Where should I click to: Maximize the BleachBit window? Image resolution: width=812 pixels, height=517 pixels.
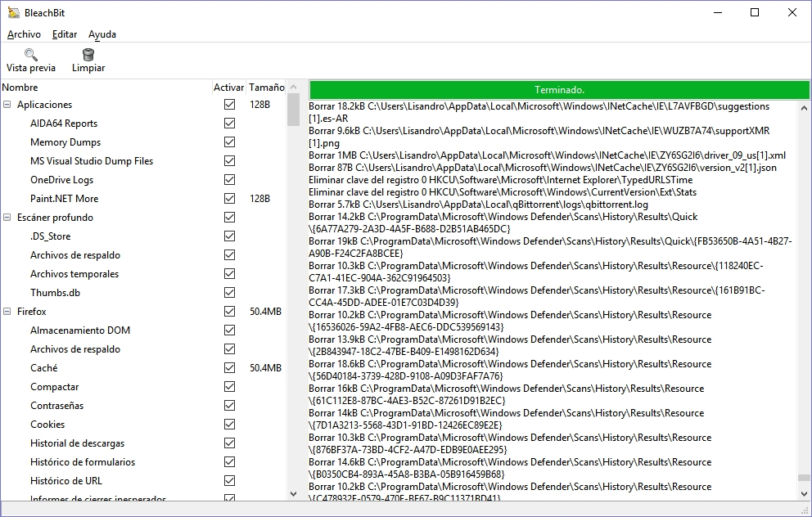pos(755,12)
